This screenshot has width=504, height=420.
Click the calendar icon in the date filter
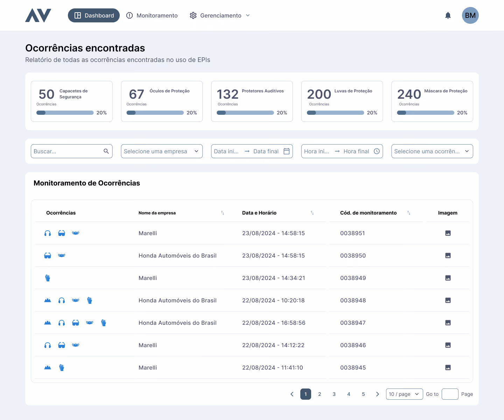pyautogui.click(x=287, y=151)
